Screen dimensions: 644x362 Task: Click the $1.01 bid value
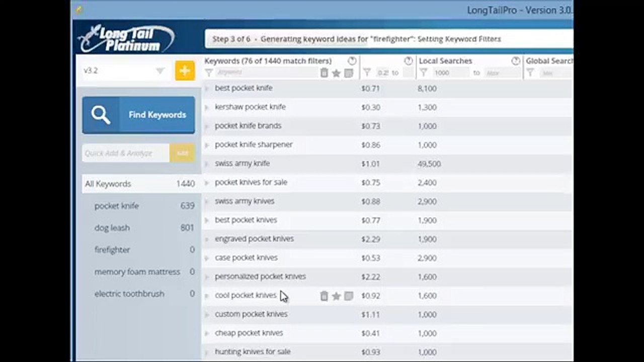(x=371, y=164)
